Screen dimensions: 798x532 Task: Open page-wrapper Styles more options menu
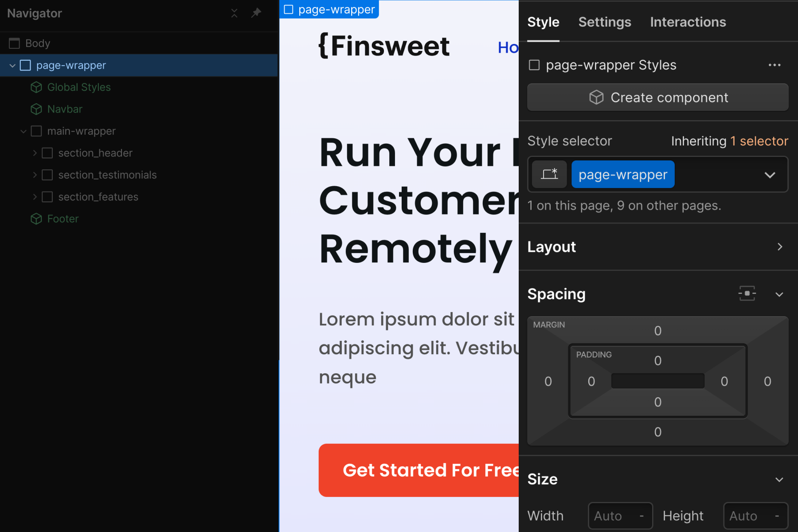click(775, 65)
